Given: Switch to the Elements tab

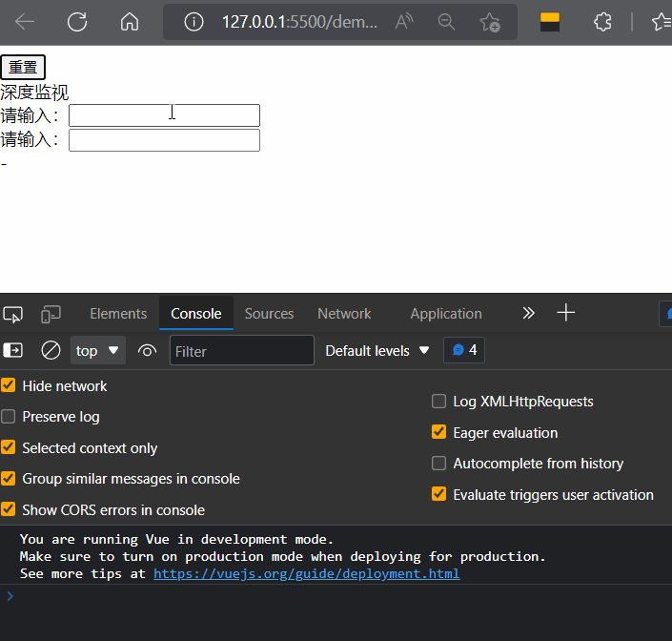Looking at the screenshot, I should pyautogui.click(x=118, y=313).
